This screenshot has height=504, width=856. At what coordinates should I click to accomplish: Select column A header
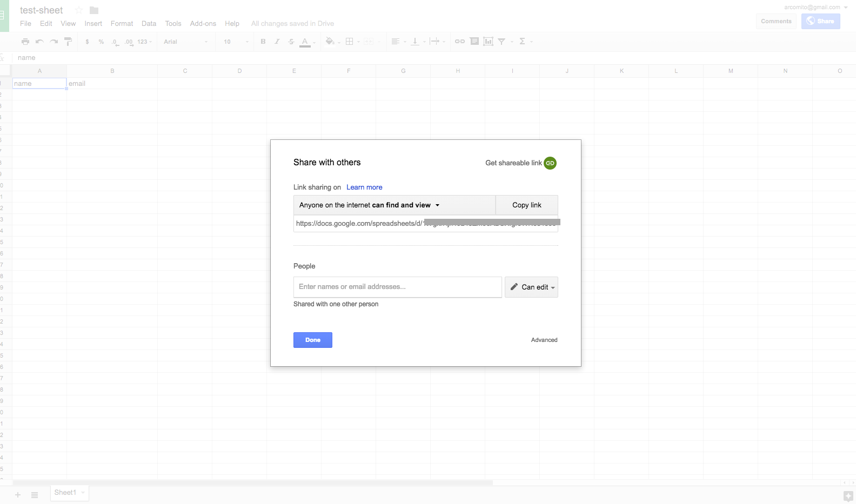coord(39,71)
